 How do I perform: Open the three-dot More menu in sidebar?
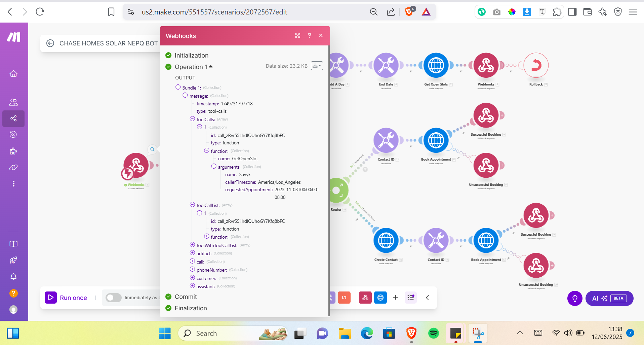click(x=13, y=183)
